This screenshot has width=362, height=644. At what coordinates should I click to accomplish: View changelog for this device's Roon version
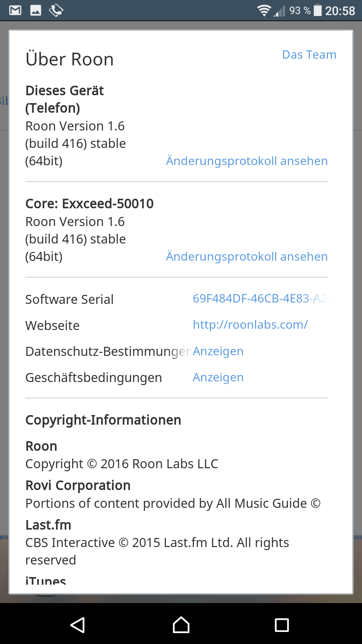(247, 161)
